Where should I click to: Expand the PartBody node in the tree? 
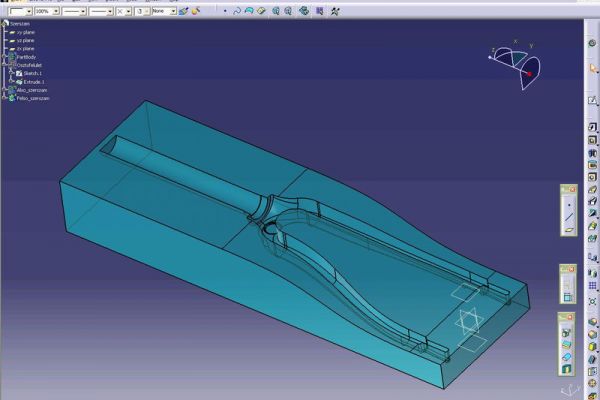tap(5, 57)
